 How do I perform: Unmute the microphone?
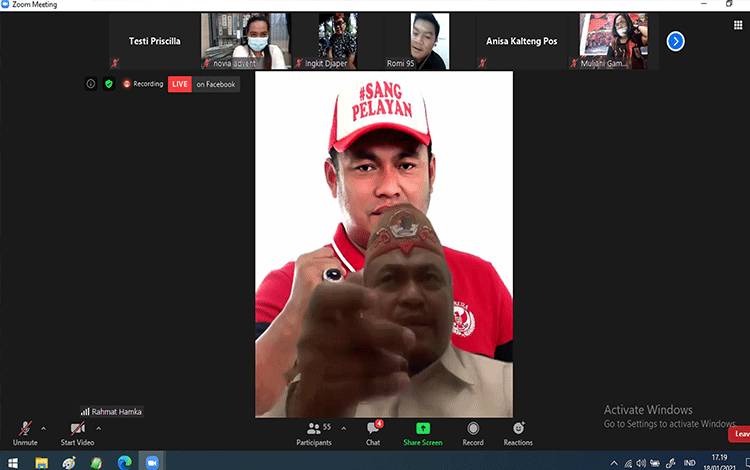[25, 434]
